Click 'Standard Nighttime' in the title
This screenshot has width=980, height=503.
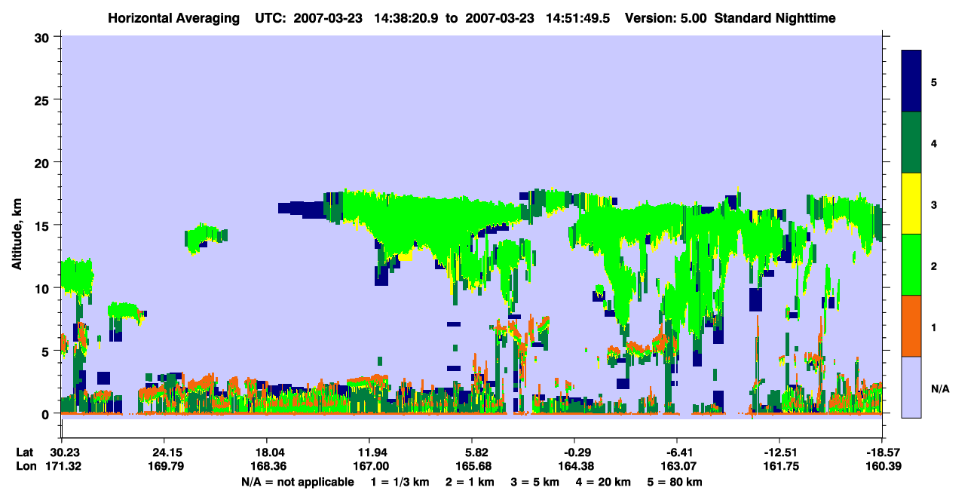tap(775, 18)
